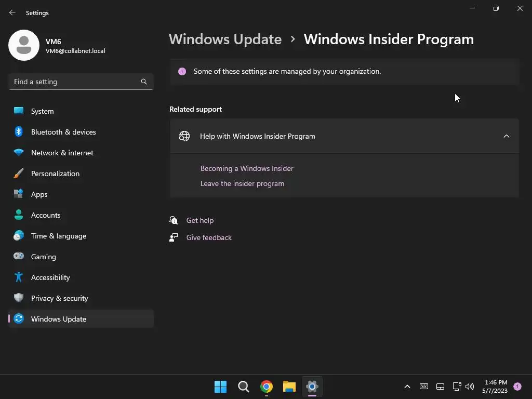The image size is (532, 399).
Task: Click the Bluetooth icon in sidebar
Action: [x=19, y=131]
